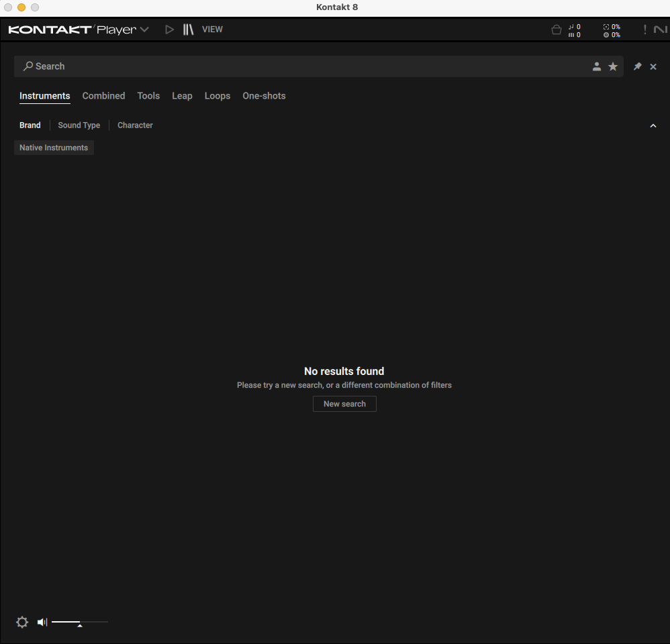Mute preview with the speaker icon
This screenshot has height=644, width=670.
click(x=42, y=623)
